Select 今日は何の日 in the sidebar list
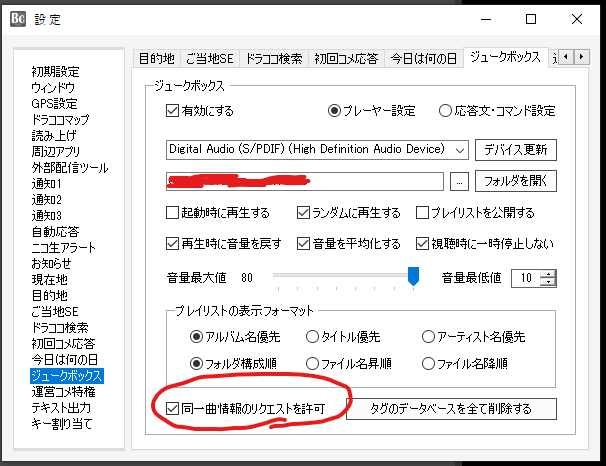The height and width of the screenshot is (466, 606). pyautogui.click(x=65, y=360)
